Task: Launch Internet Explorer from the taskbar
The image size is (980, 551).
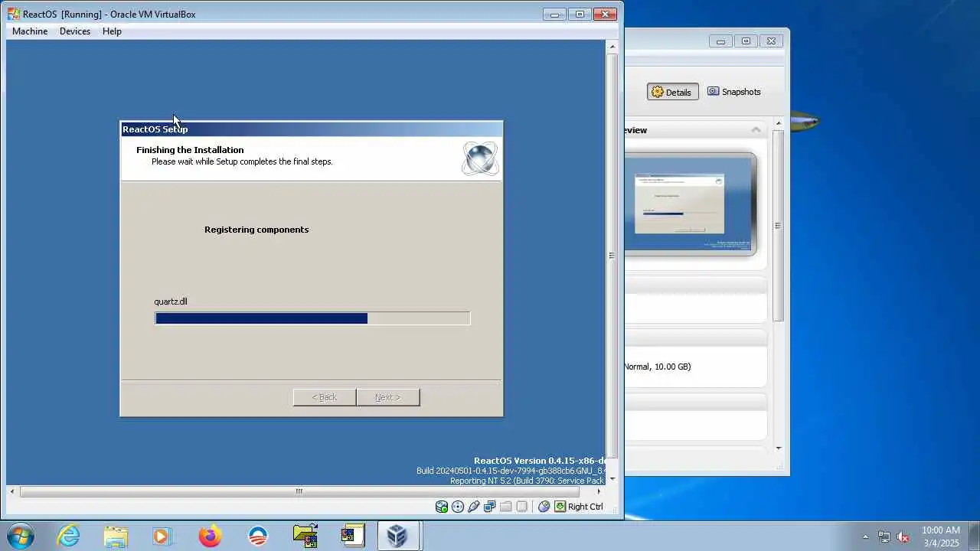Action: point(68,536)
